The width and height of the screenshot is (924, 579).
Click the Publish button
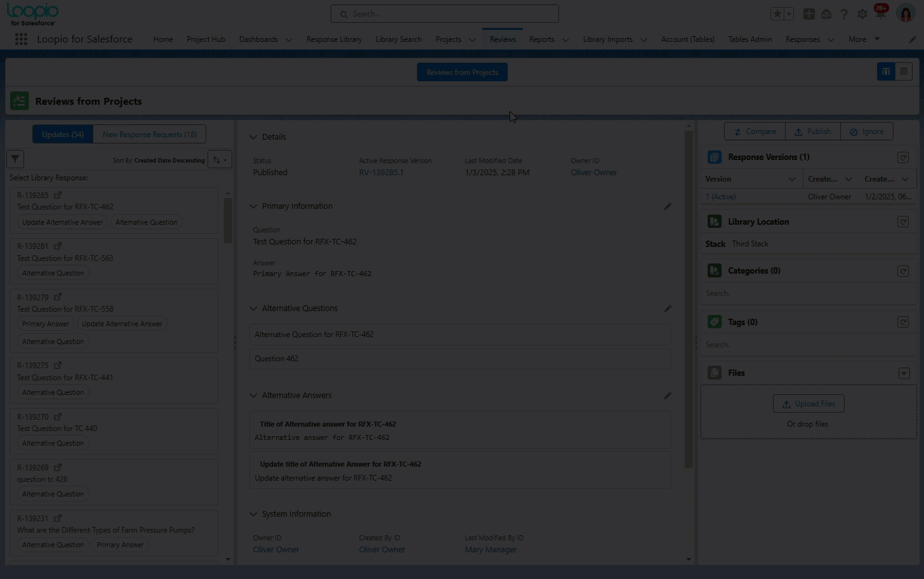[812, 131]
